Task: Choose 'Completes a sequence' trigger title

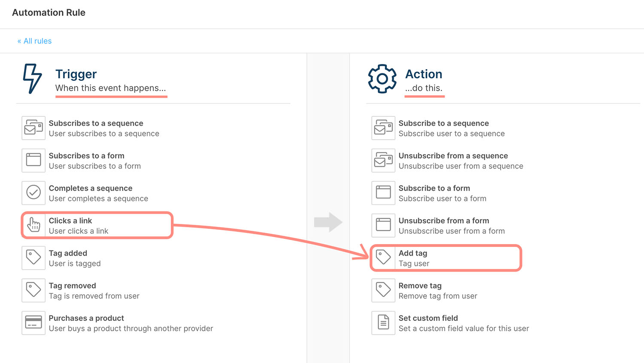Action: point(91,188)
